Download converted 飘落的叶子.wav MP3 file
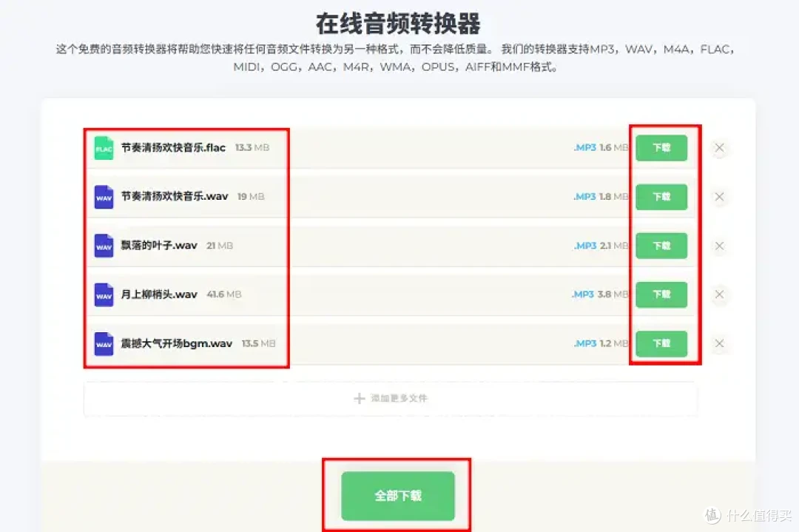 tap(661, 246)
